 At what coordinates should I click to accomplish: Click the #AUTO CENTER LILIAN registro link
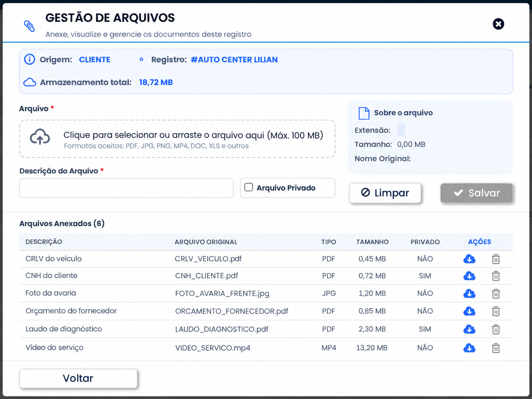point(234,60)
